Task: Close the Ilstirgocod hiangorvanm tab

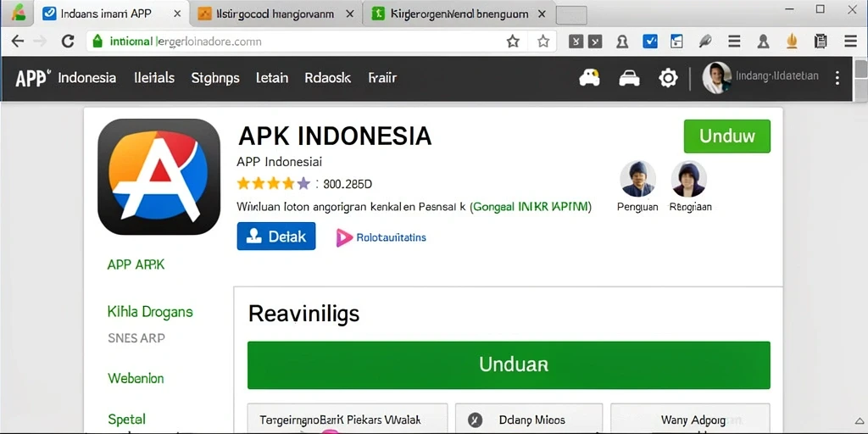Action: click(350, 14)
